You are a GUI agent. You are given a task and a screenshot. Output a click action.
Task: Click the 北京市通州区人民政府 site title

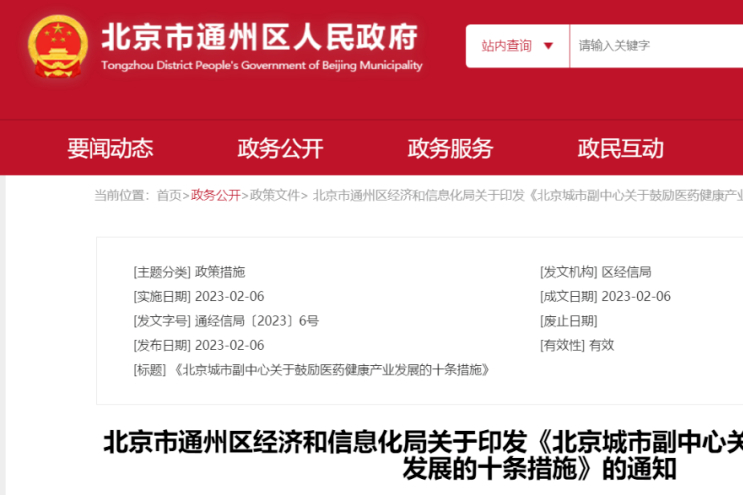point(260,36)
